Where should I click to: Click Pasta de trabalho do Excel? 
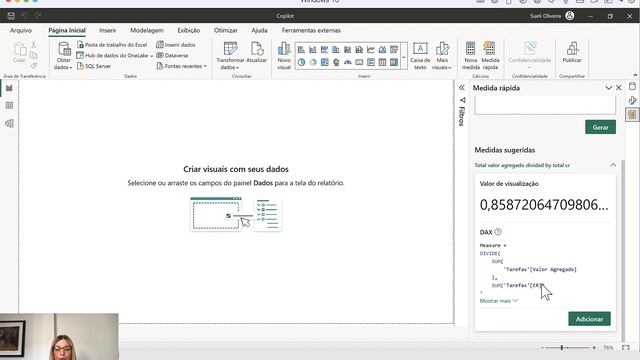click(x=112, y=44)
